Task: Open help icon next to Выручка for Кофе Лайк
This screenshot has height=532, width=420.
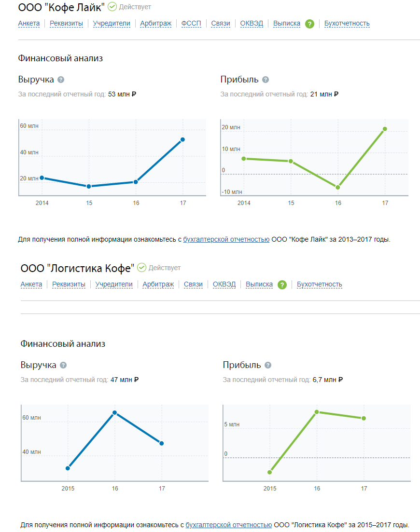Action: coord(61,80)
